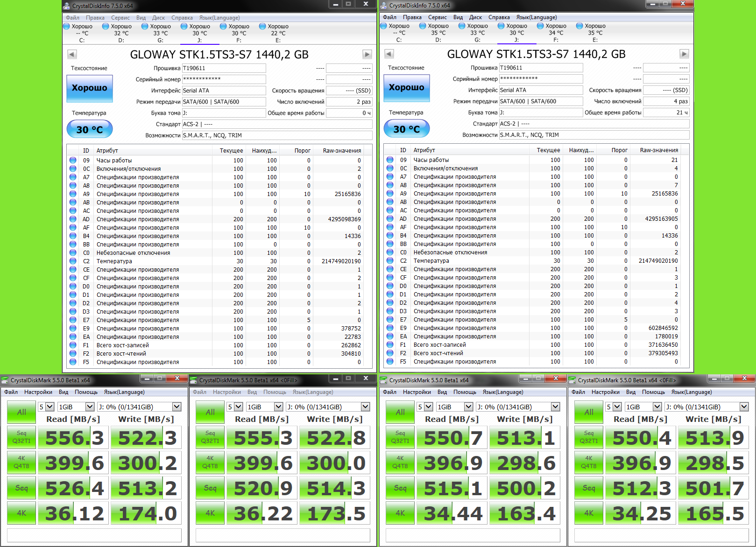Go to next disk in right CrystalDiskInfo window
Image resolution: width=756 pixels, height=547 pixels.
(685, 54)
